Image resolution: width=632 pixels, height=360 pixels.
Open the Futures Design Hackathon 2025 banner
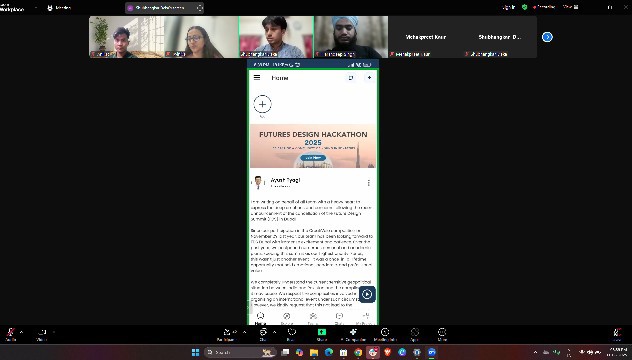[x=313, y=146]
